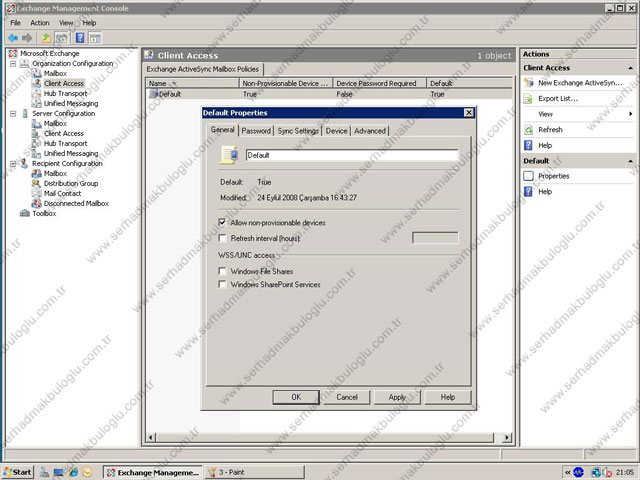Open the Help menu in the menu bar
Image resolution: width=640 pixels, height=480 pixels.
coord(89,23)
